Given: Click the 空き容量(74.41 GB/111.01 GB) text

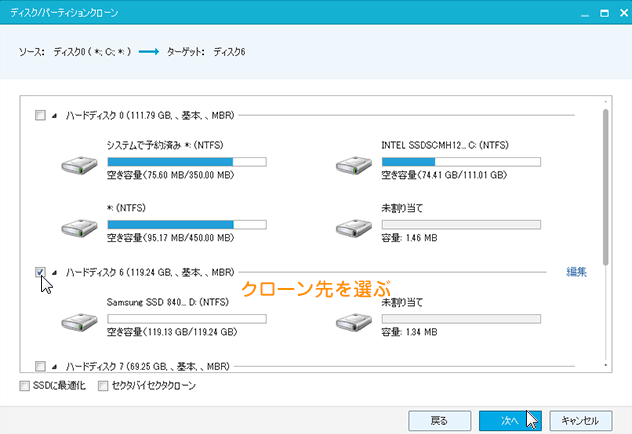Looking at the screenshot, I should point(444,175).
